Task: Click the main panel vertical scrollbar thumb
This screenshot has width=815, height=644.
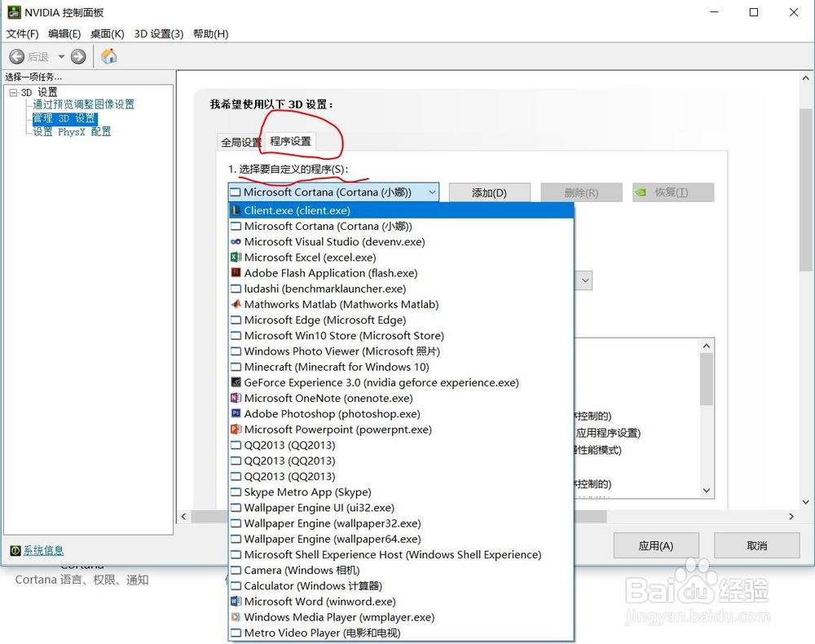Action: point(806,190)
